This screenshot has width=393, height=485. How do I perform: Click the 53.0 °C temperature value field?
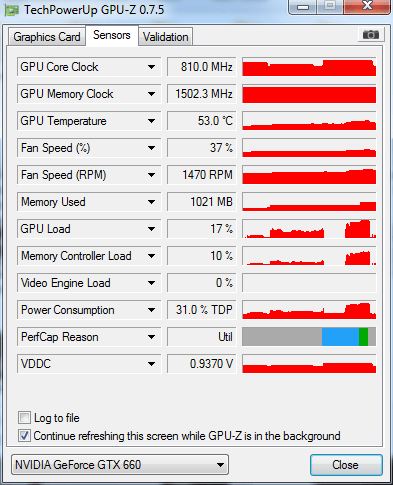click(x=202, y=121)
